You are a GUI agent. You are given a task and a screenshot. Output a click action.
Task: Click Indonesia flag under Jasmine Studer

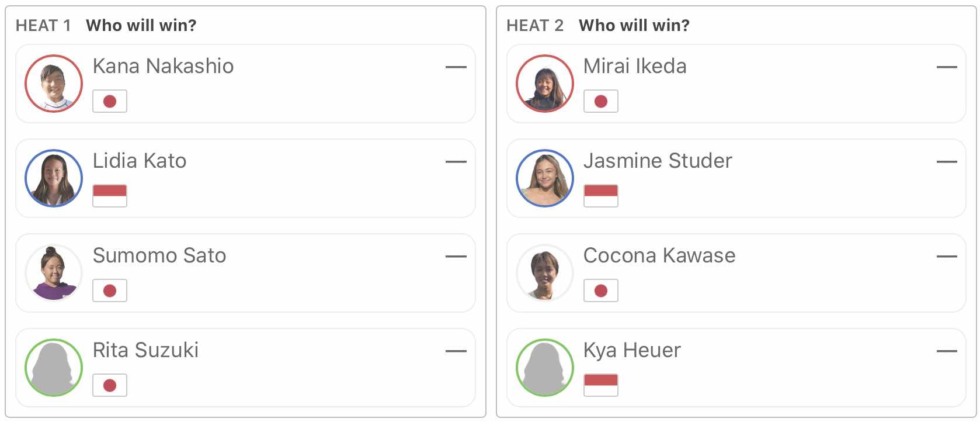pos(601,196)
